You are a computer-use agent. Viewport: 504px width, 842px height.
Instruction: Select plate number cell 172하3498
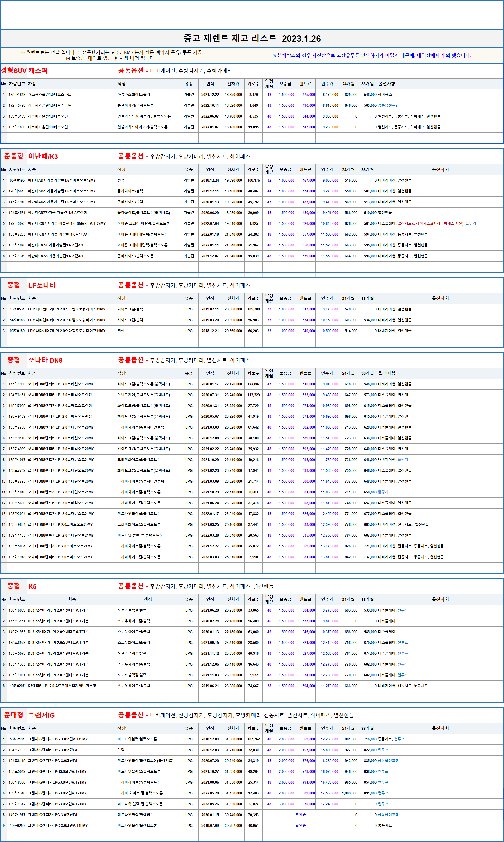[x=17, y=106]
